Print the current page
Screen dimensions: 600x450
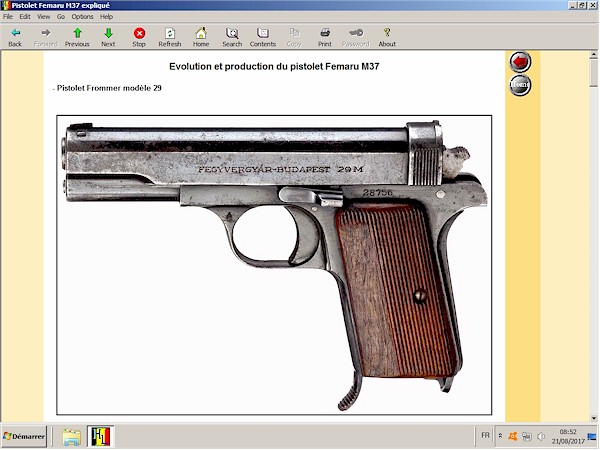coord(325,37)
